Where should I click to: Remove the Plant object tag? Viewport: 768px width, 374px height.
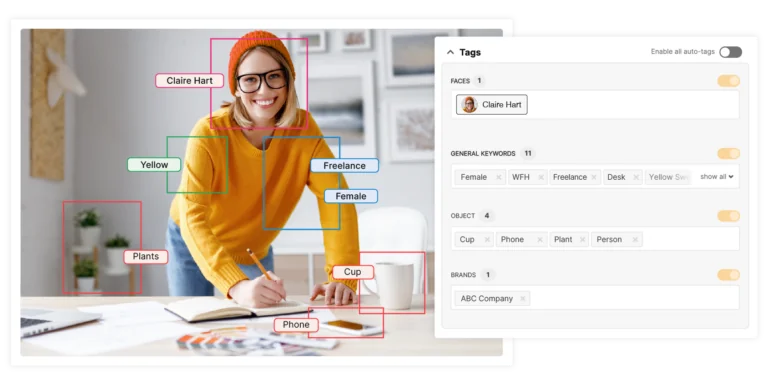(x=582, y=239)
